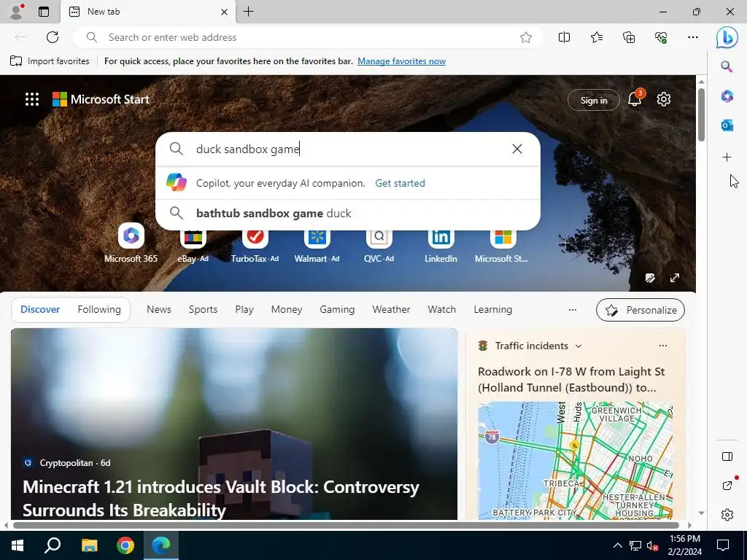Open more options on Traffic card
The height and width of the screenshot is (560, 747).
(x=662, y=346)
